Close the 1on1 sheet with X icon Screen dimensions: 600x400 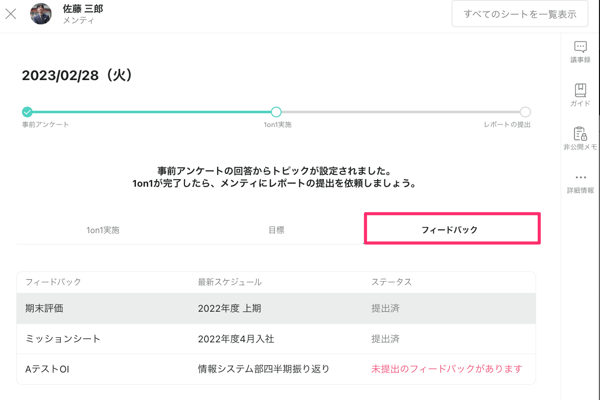(11, 14)
